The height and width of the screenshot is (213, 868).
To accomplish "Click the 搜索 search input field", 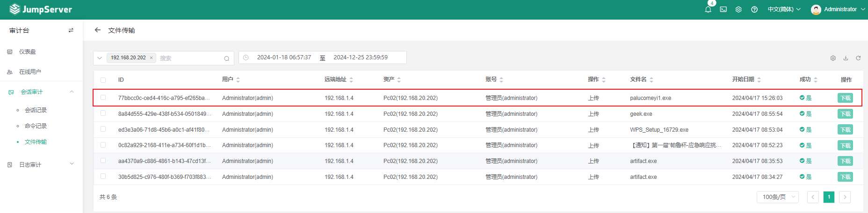I will coord(189,58).
